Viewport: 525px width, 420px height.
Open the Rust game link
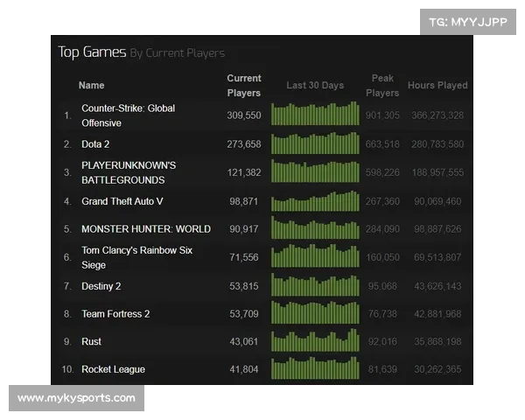[x=91, y=341]
